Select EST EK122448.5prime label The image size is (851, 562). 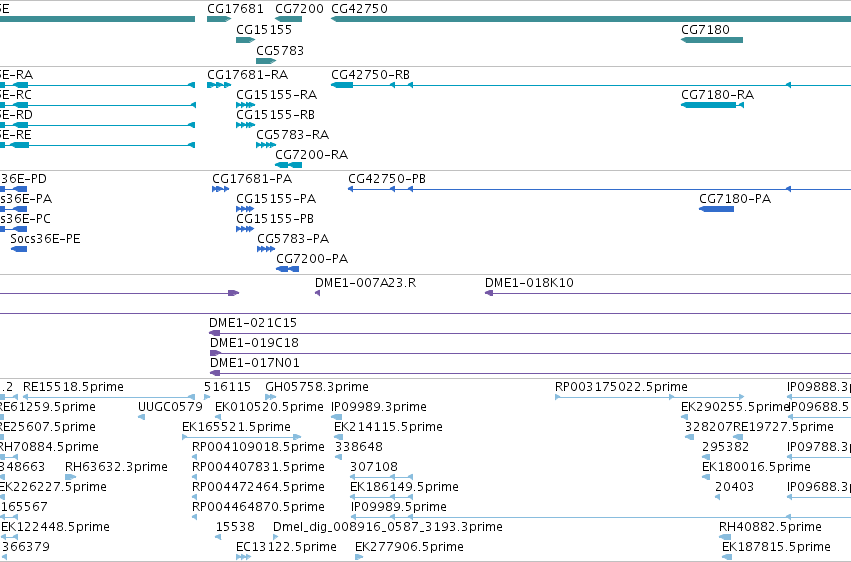(55, 527)
